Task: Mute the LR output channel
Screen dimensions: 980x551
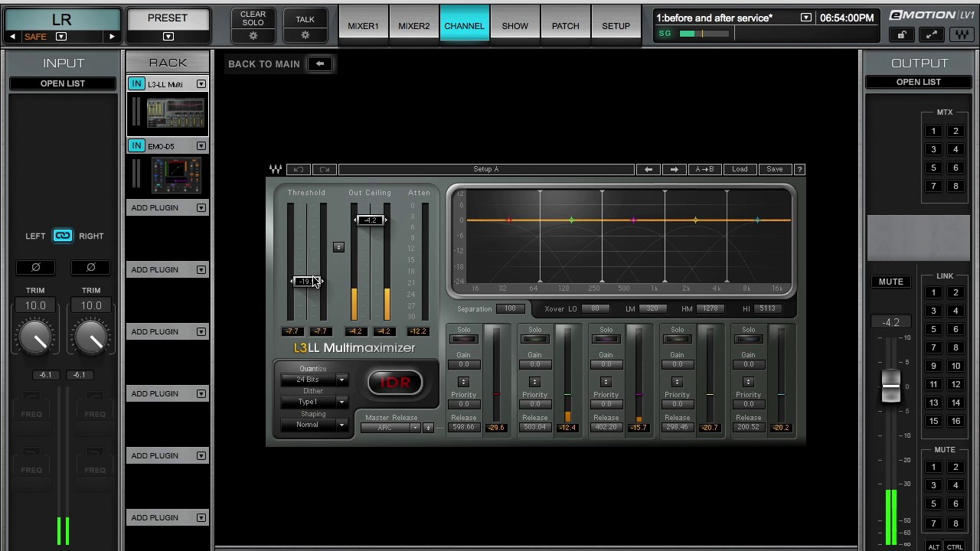Action: pyautogui.click(x=890, y=282)
